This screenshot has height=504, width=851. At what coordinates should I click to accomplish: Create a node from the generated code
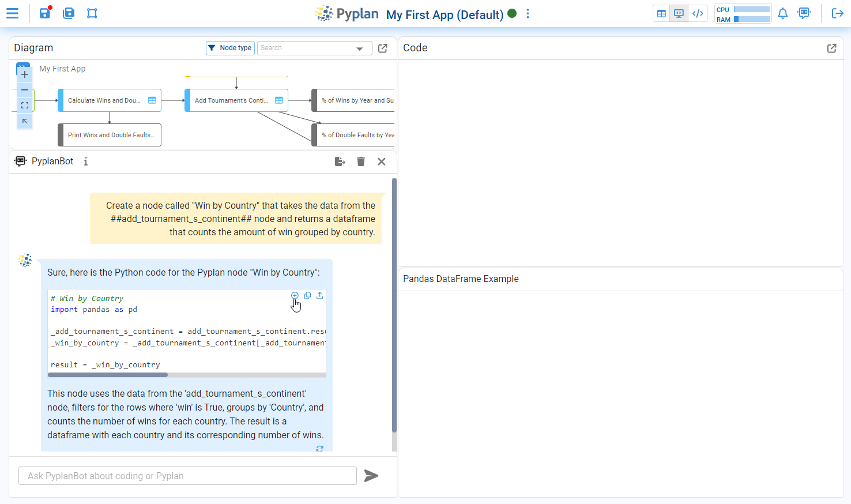(x=295, y=295)
